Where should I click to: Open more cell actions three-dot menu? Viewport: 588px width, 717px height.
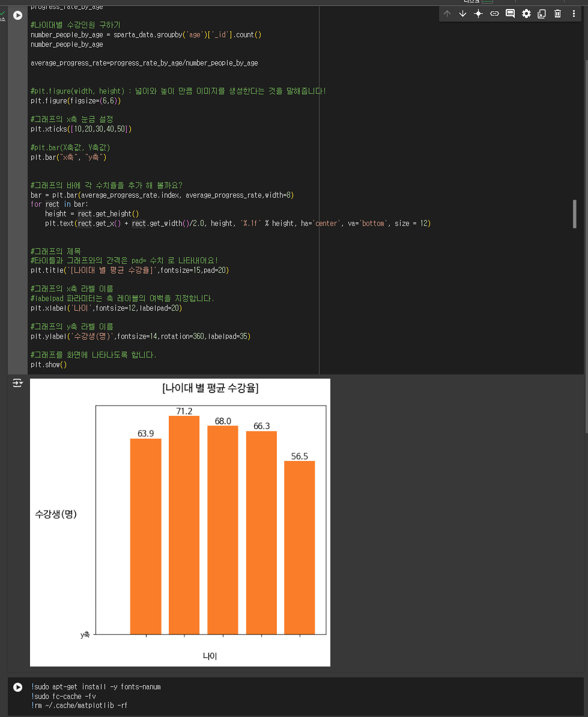pyautogui.click(x=574, y=14)
